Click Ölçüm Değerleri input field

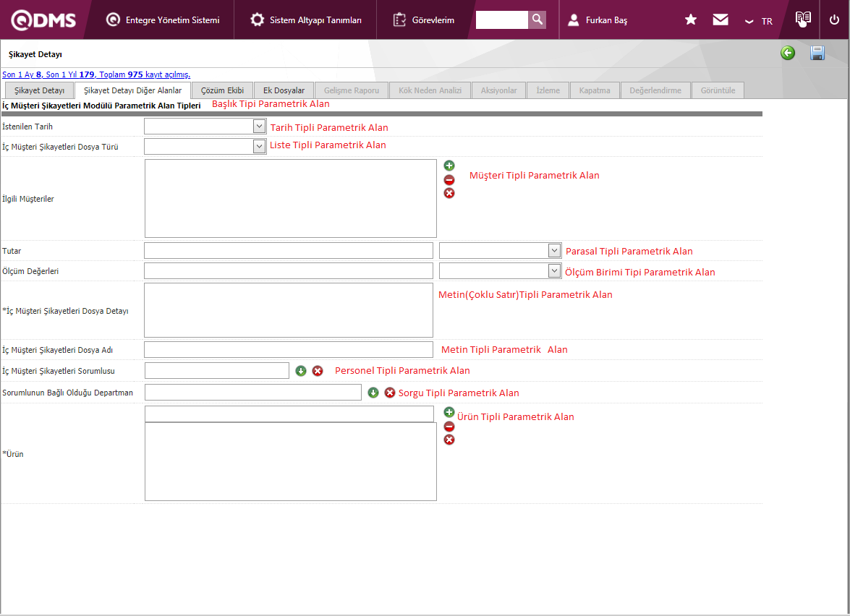pos(289,271)
